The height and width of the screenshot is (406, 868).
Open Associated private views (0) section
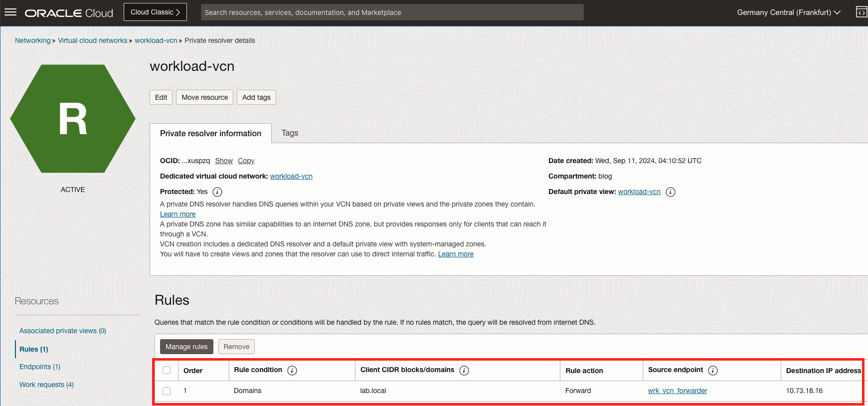pos(63,331)
